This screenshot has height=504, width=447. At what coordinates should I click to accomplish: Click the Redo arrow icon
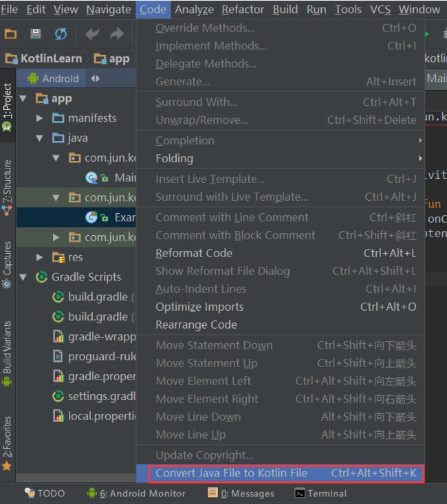[x=117, y=34]
